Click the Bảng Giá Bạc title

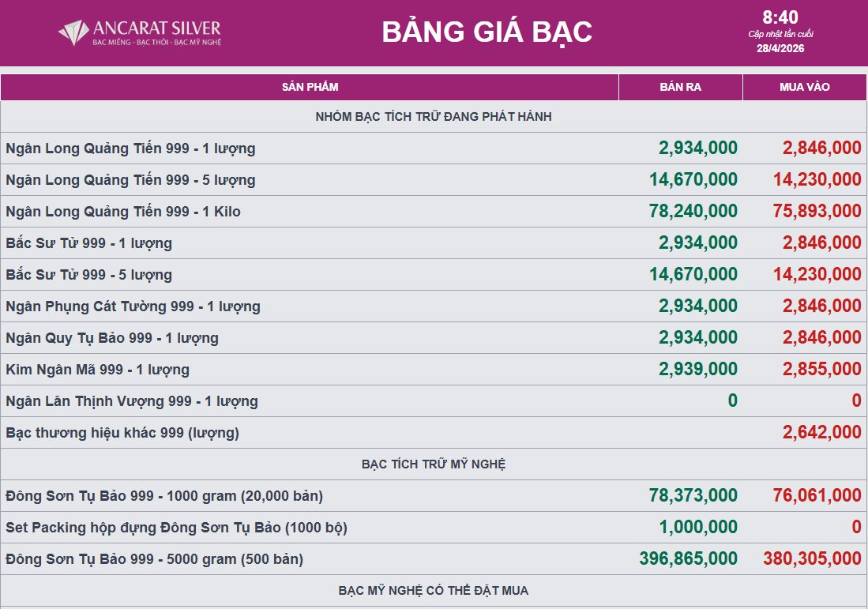[487, 32]
